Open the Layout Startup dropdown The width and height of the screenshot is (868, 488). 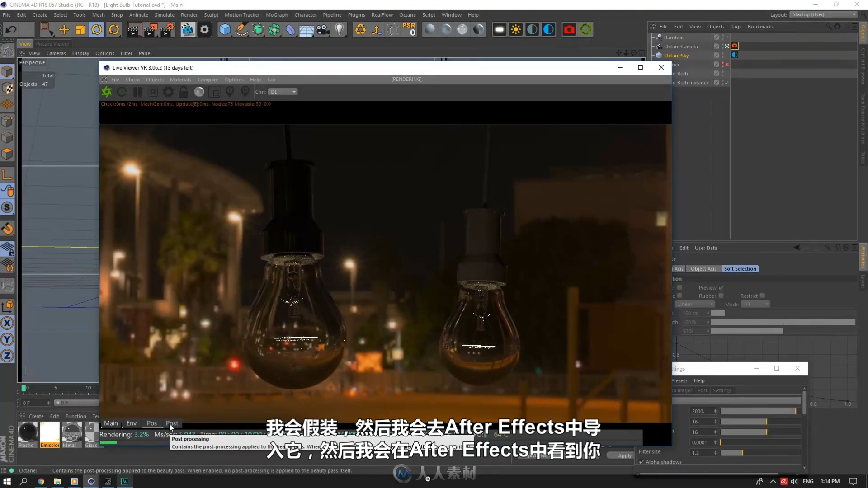pyautogui.click(x=824, y=14)
